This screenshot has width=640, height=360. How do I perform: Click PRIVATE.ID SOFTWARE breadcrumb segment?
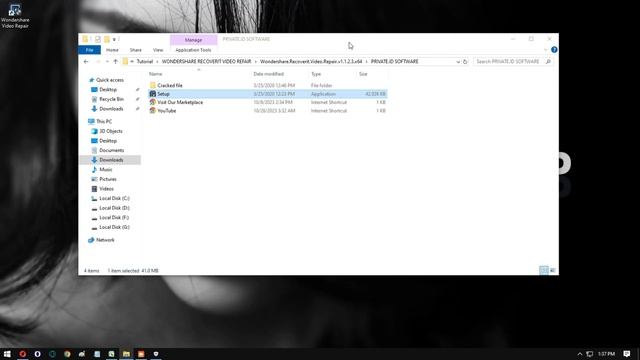pyautogui.click(x=394, y=62)
